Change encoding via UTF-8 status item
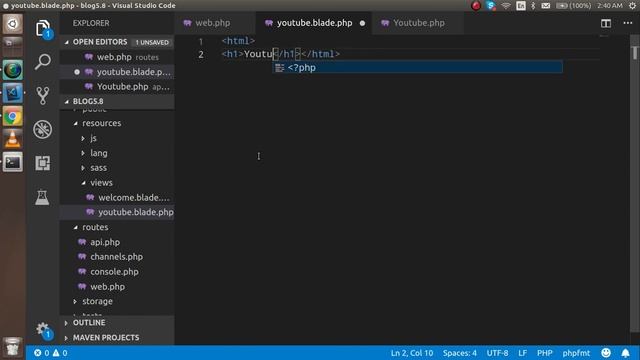 497,353
